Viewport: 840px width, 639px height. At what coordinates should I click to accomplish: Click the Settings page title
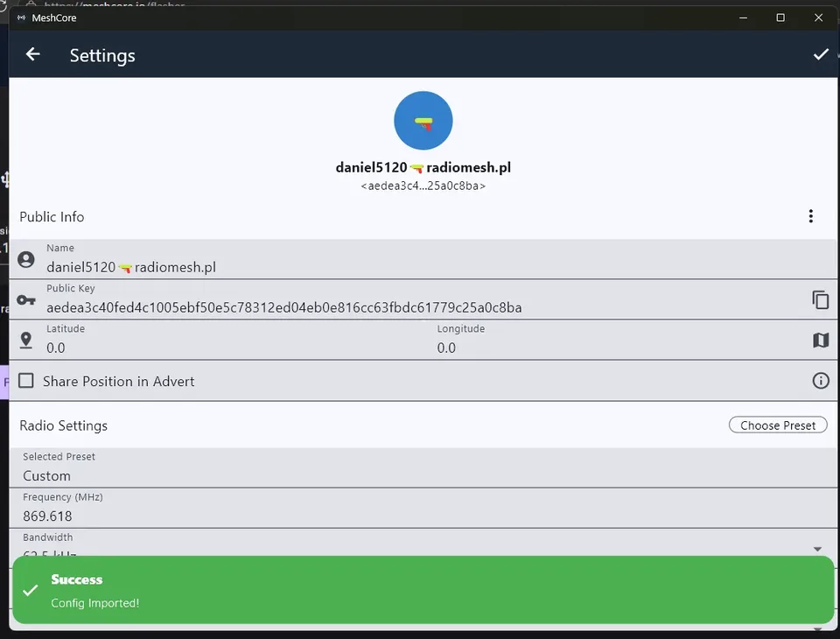pos(102,56)
